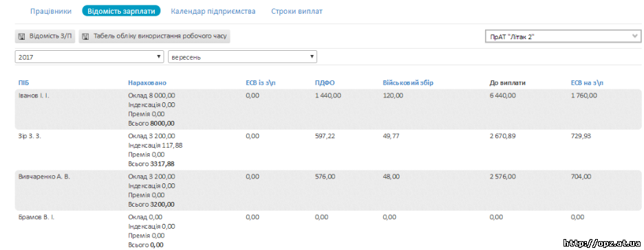Select employee Брамов В. І.
This screenshot has width=644, height=250.
click(36, 217)
